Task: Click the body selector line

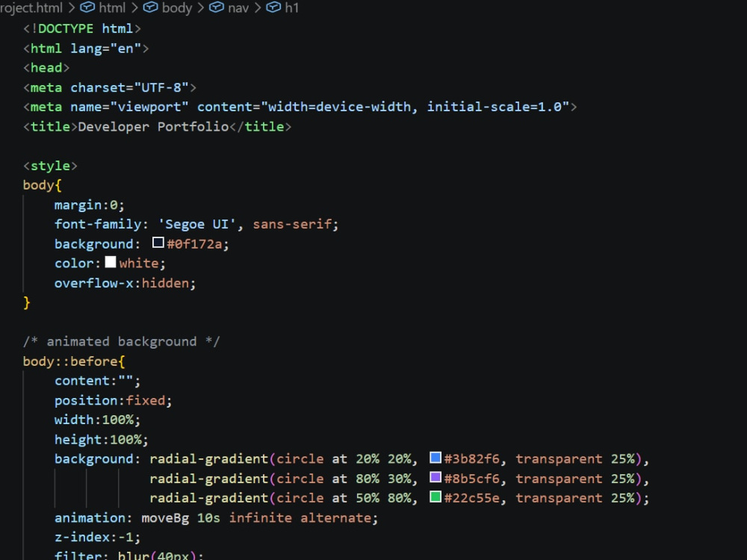Action: 43,185
